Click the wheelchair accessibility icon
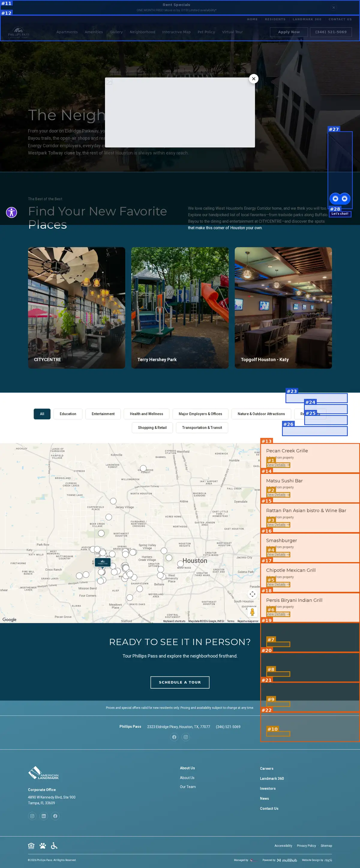 pyautogui.click(x=54, y=846)
